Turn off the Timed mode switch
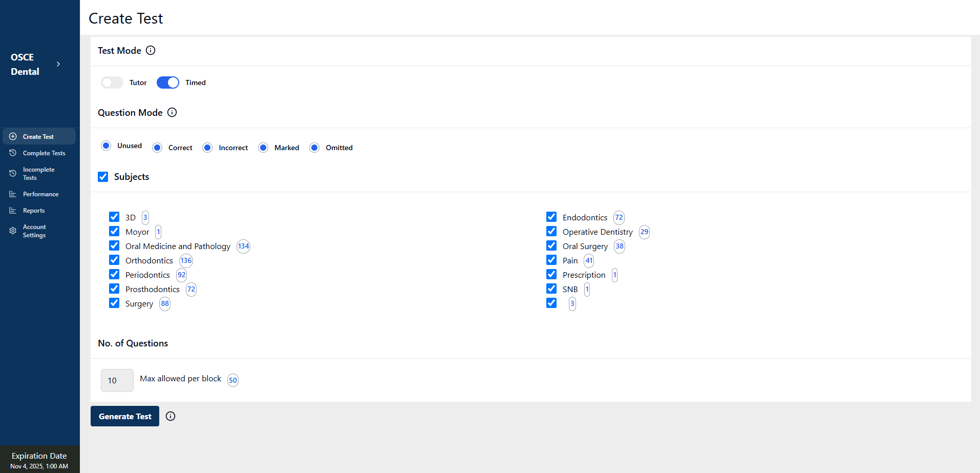The image size is (980, 473). 168,83
